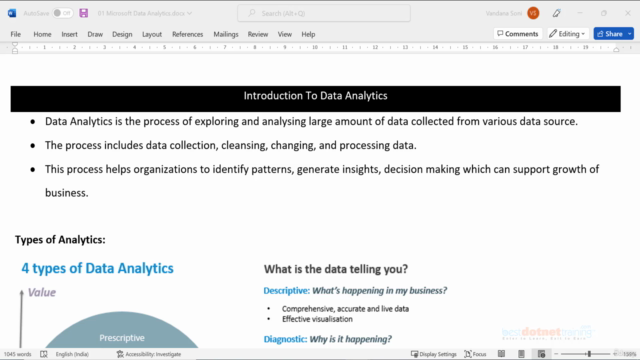Expand the document name dropdown

(189, 13)
